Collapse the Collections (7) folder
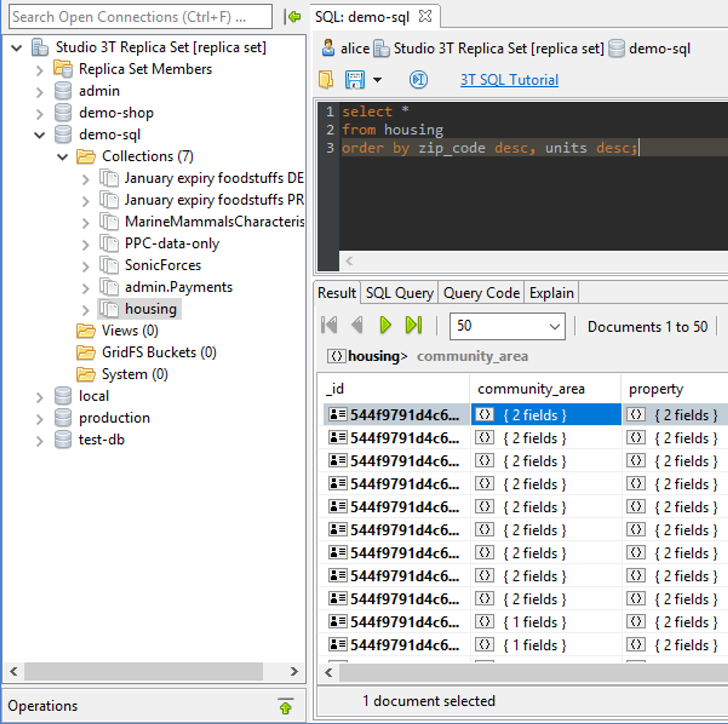This screenshot has width=728, height=724. (x=63, y=156)
